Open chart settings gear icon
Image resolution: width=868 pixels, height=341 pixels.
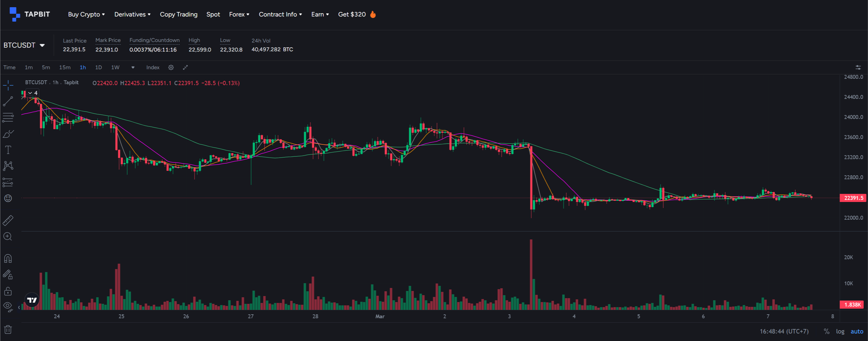(x=171, y=67)
